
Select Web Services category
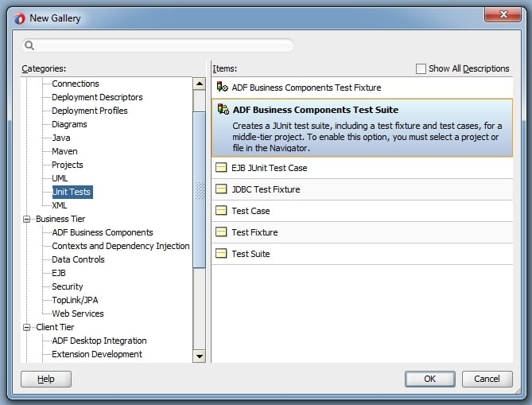(x=78, y=313)
